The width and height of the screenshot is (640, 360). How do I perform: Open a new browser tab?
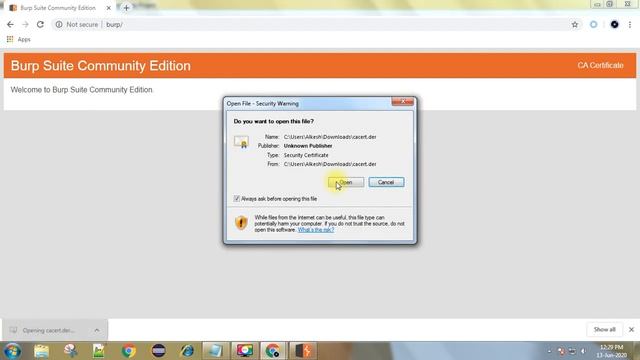pyautogui.click(x=126, y=8)
